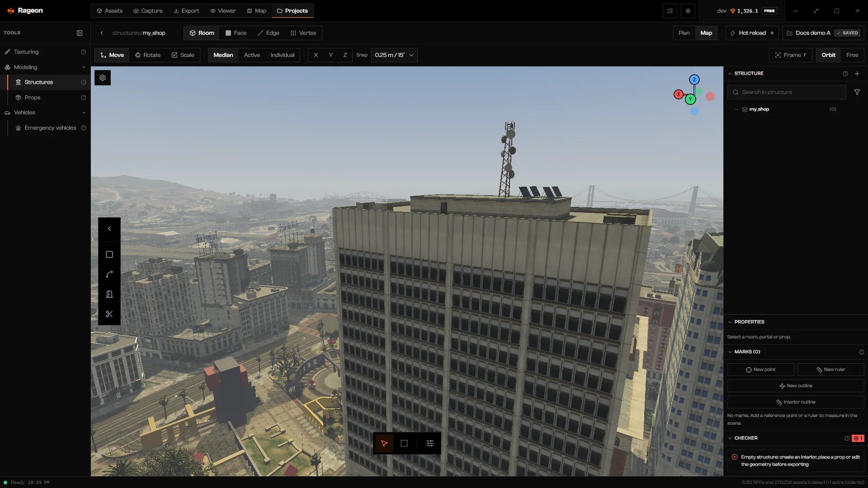Toggle X axis constraint
The width and height of the screenshot is (868, 488).
tap(316, 55)
